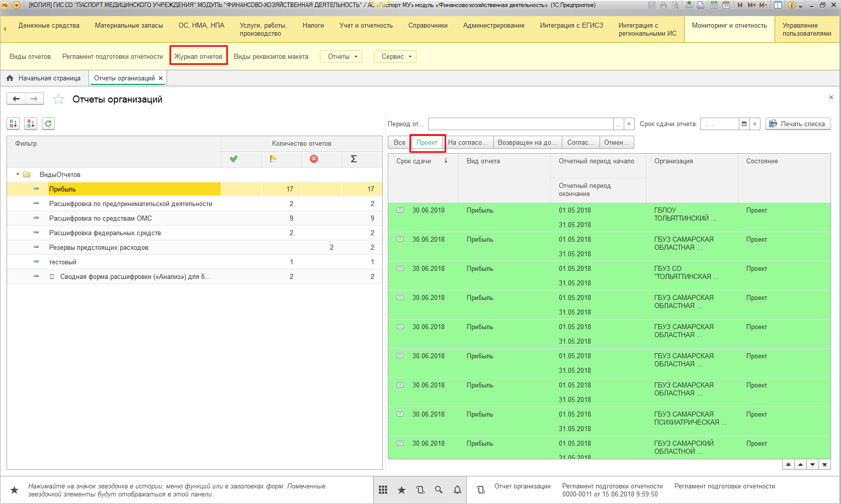Click the search magnifier in bottom panel
The width and height of the screenshot is (841, 504).
click(x=439, y=490)
